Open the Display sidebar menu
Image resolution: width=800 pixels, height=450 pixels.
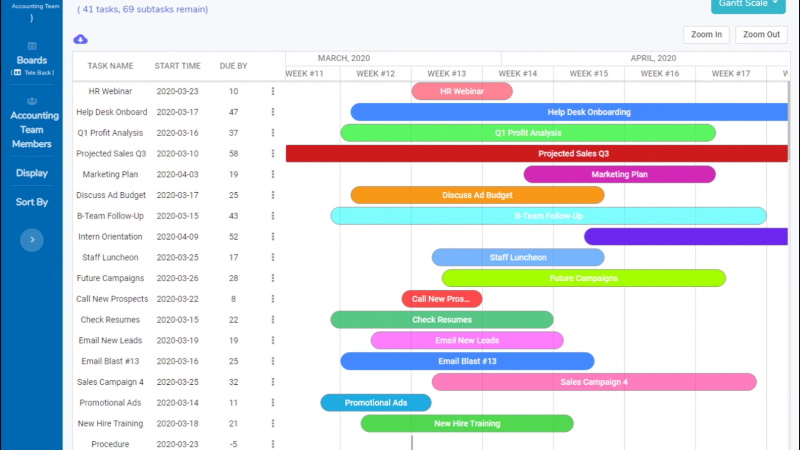[x=32, y=173]
